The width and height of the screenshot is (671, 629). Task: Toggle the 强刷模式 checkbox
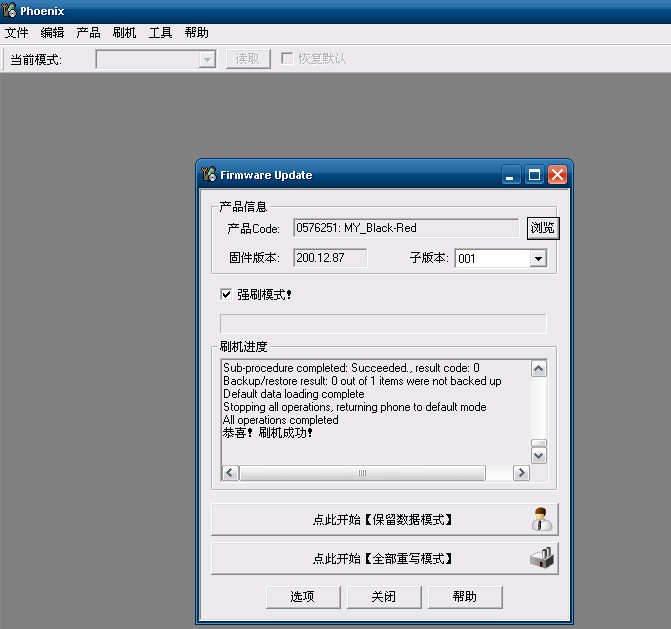226,294
